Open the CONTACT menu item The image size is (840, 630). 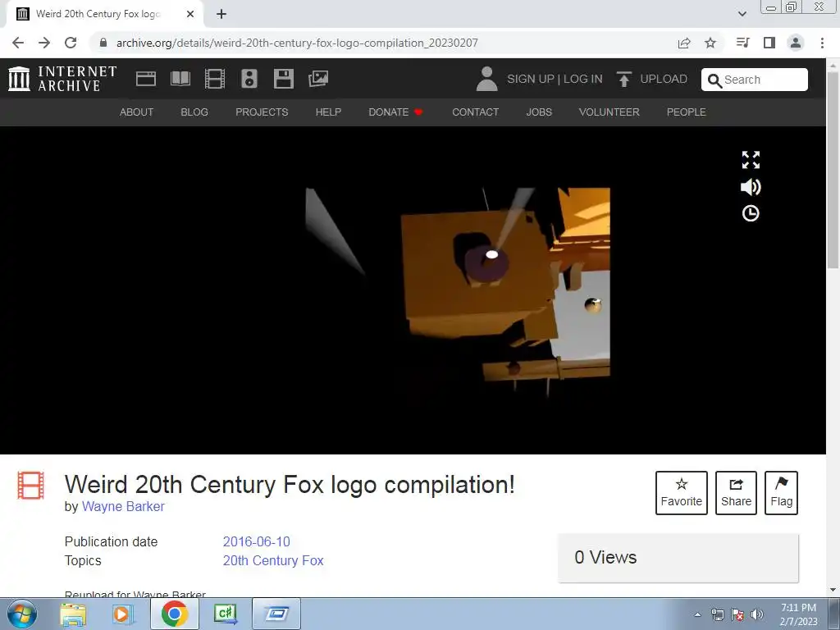475,112
